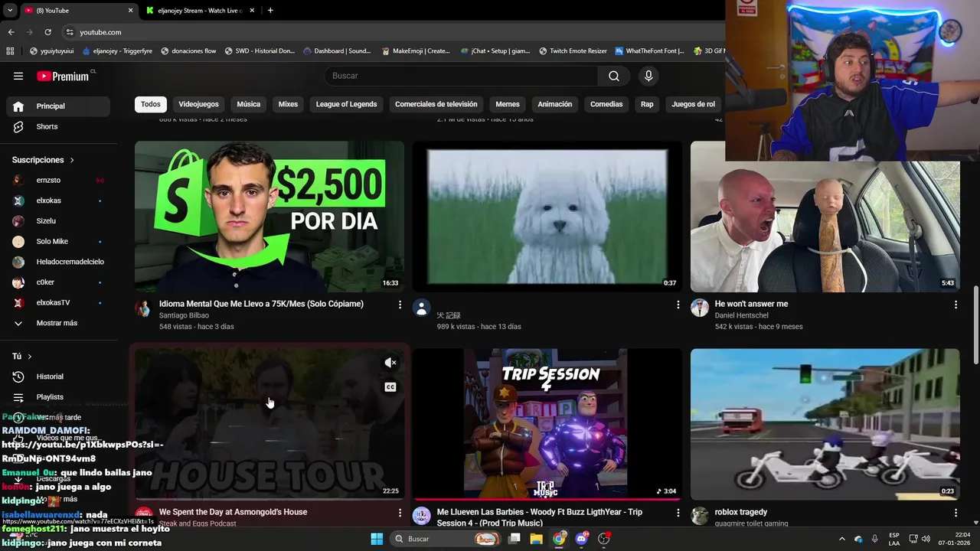Open Trip Session 4 video thumbnail
The image size is (980, 551).
point(547,425)
